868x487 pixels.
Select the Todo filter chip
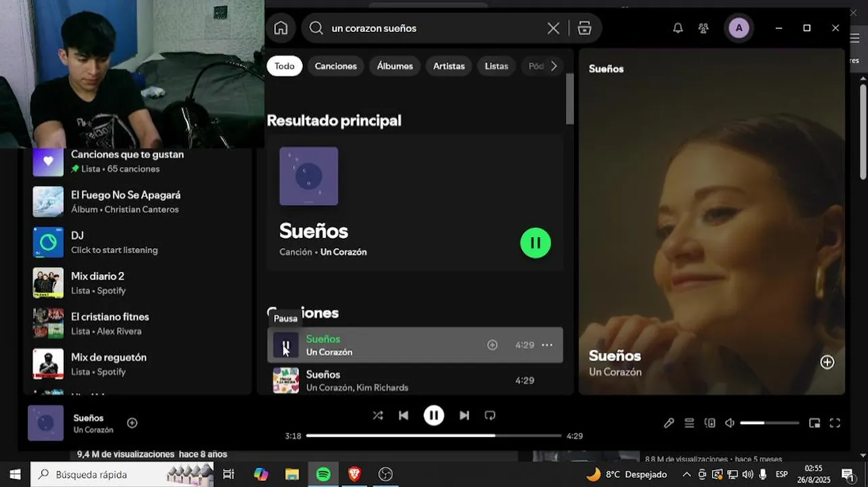[285, 66]
